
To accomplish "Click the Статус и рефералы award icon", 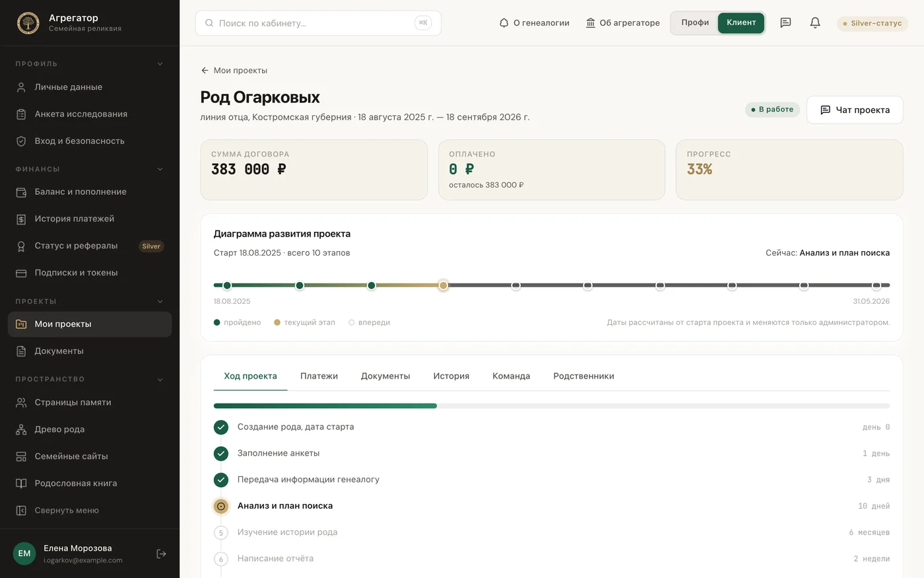I will pos(21,246).
